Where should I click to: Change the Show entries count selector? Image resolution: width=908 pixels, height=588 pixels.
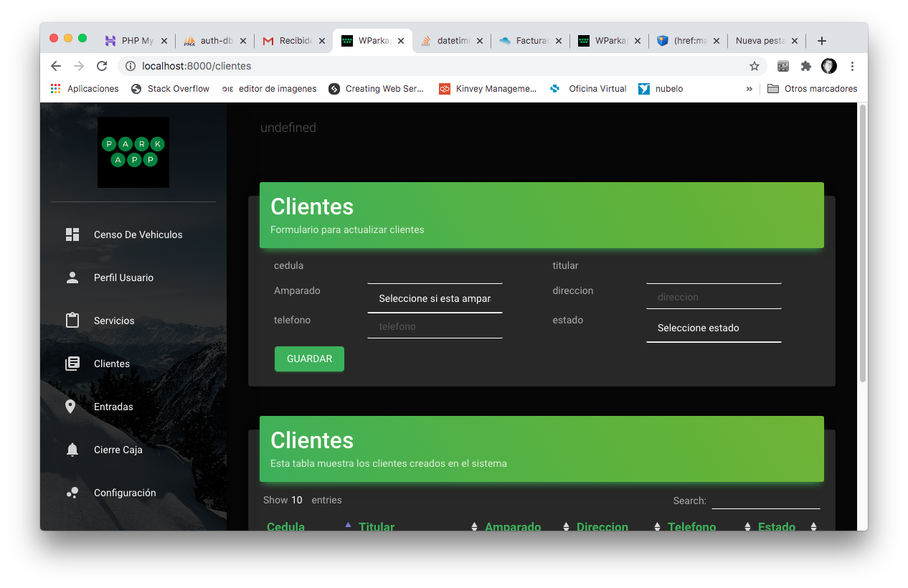[297, 500]
